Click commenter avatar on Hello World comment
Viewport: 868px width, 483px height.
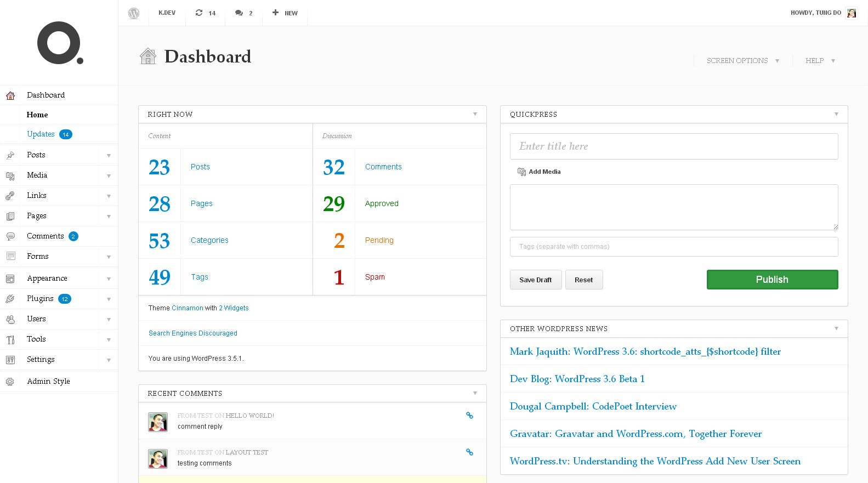[x=158, y=422]
